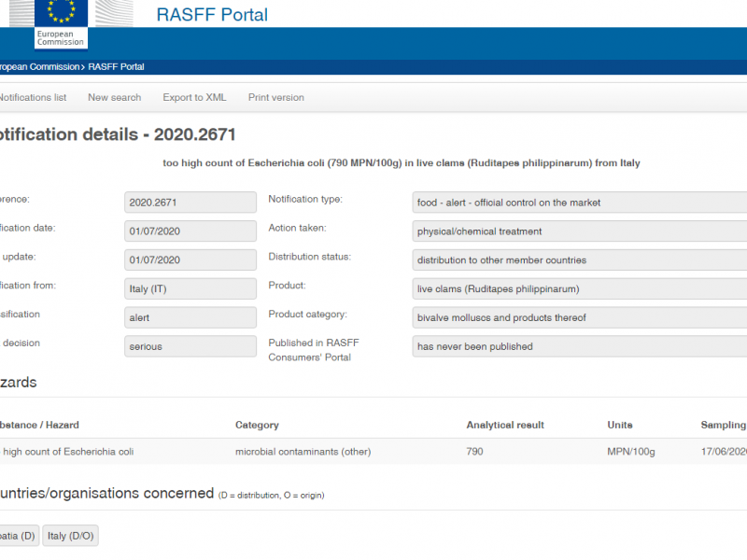Click the Distribution status label
Screen dimensions: 747x560
[310, 257]
